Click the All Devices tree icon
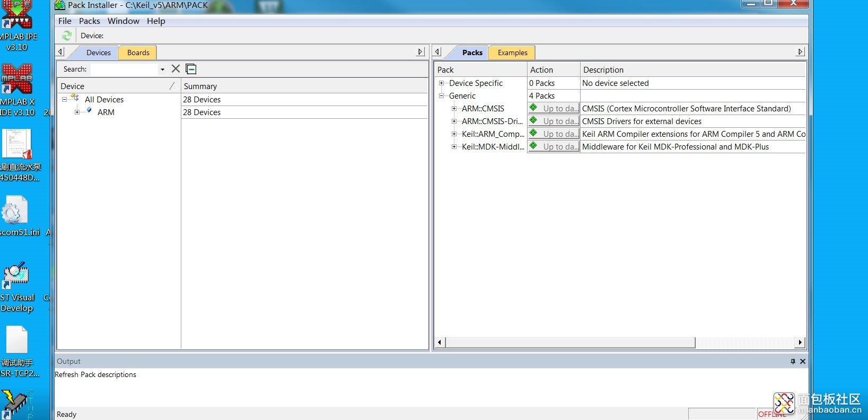This screenshot has width=868, height=420. [75, 98]
